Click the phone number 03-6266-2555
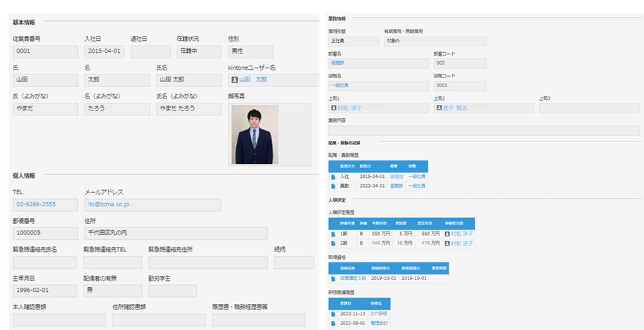The image size is (644, 330). (x=36, y=204)
